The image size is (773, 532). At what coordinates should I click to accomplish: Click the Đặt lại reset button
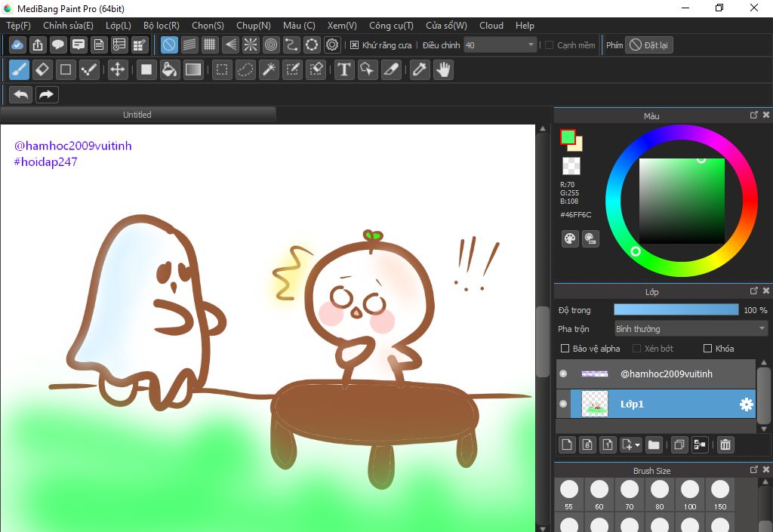[649, 45]
